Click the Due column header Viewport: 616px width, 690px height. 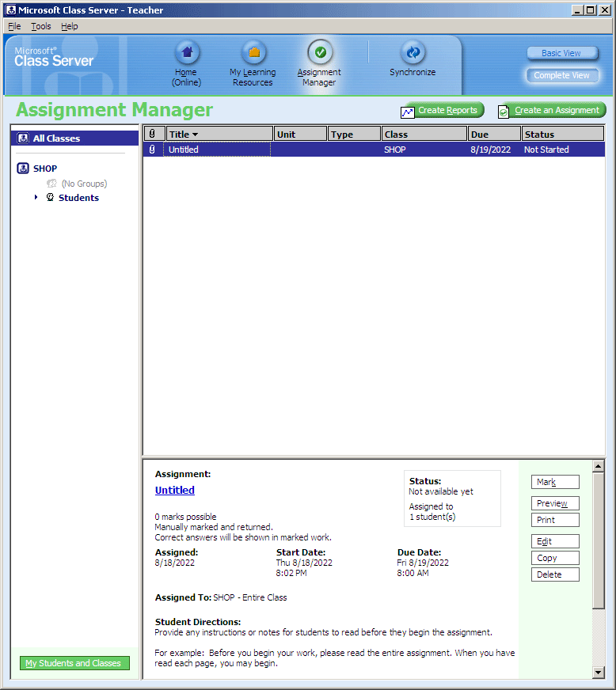click(495, 134)
